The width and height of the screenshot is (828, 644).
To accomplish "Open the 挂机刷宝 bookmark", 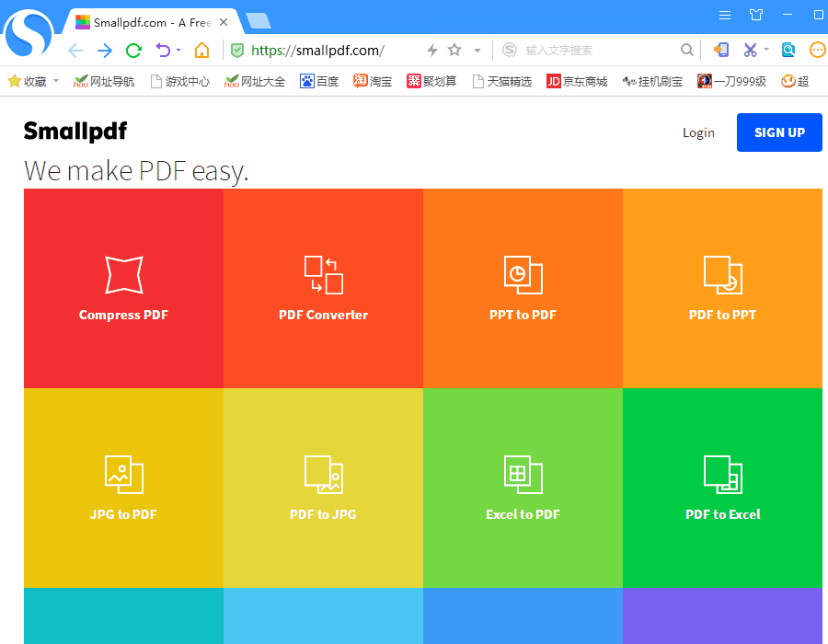I will coord(652,81).
